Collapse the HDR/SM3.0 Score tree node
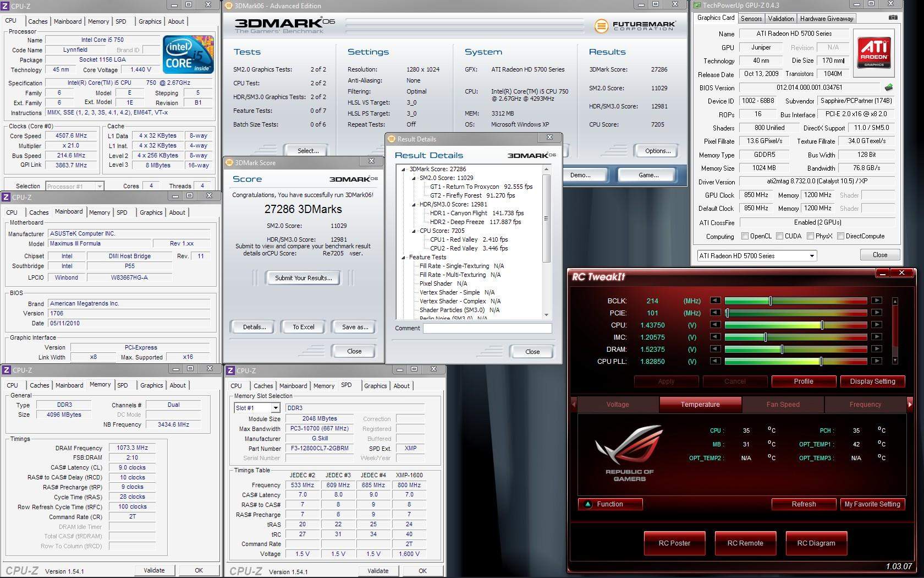The width and height of the screenshot is (924, 578). pos(414,205)
